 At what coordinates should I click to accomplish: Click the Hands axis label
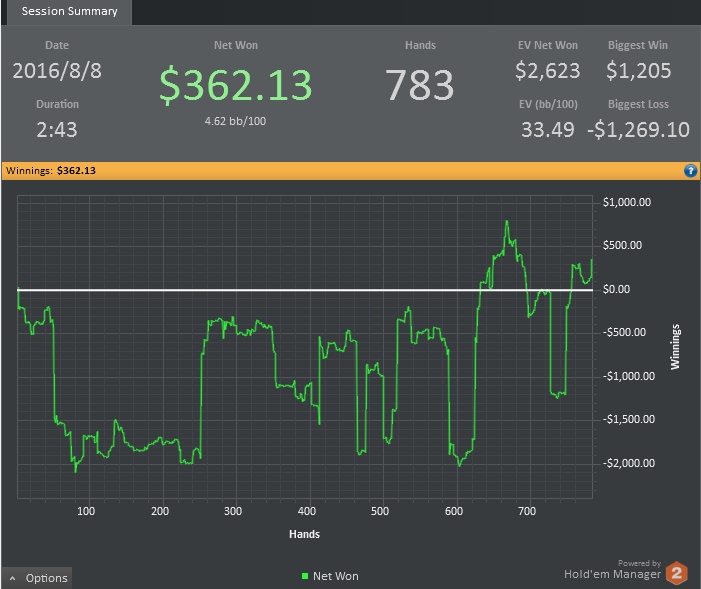(x=304, y=534)
